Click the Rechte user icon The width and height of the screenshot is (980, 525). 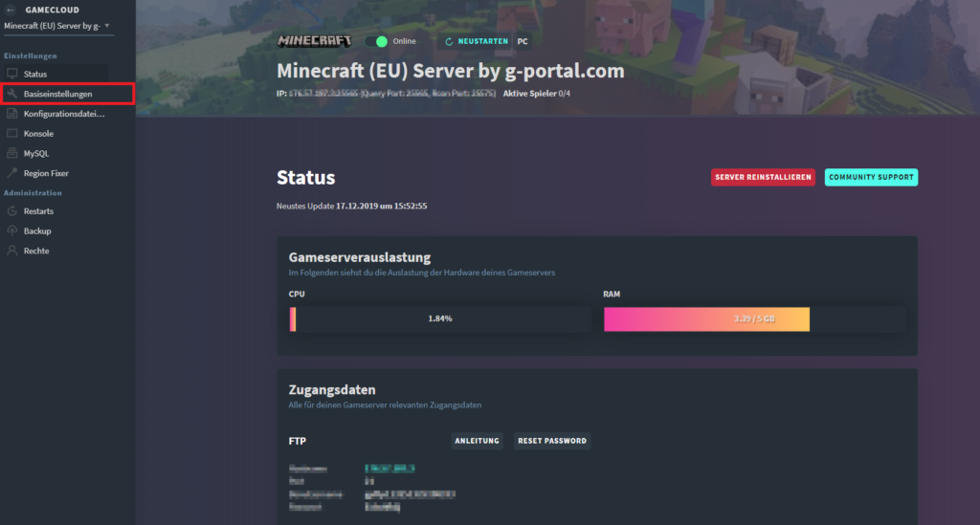coord(11,251)
